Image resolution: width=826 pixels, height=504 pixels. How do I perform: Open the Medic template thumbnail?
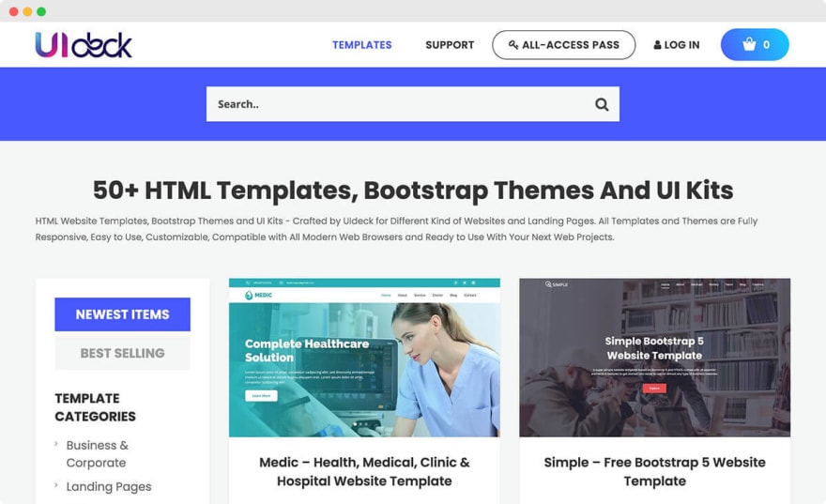point(364,358)
